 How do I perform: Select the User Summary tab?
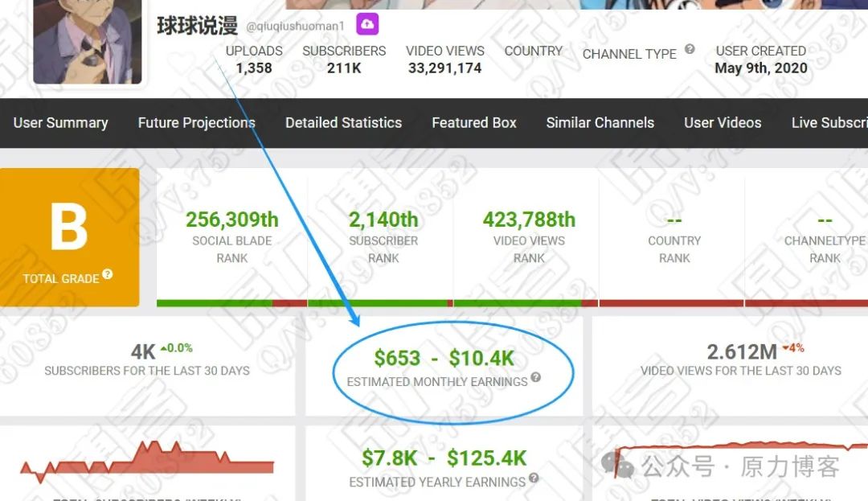point(60,122)
